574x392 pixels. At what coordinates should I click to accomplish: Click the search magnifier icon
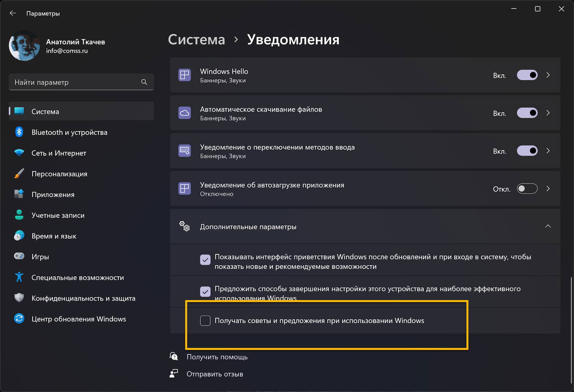tap(144, 82)
